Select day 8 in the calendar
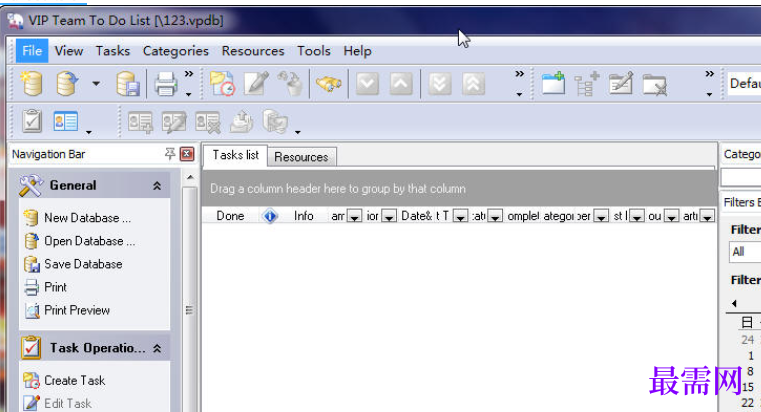The height and width of the screenshot is (412, 761). coord(750,371)
